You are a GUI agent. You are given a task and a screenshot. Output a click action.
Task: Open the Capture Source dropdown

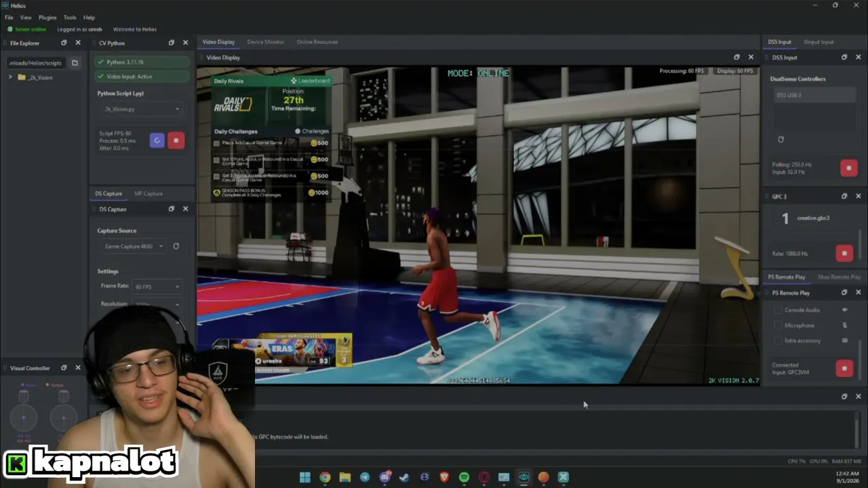tap(134, 246)
